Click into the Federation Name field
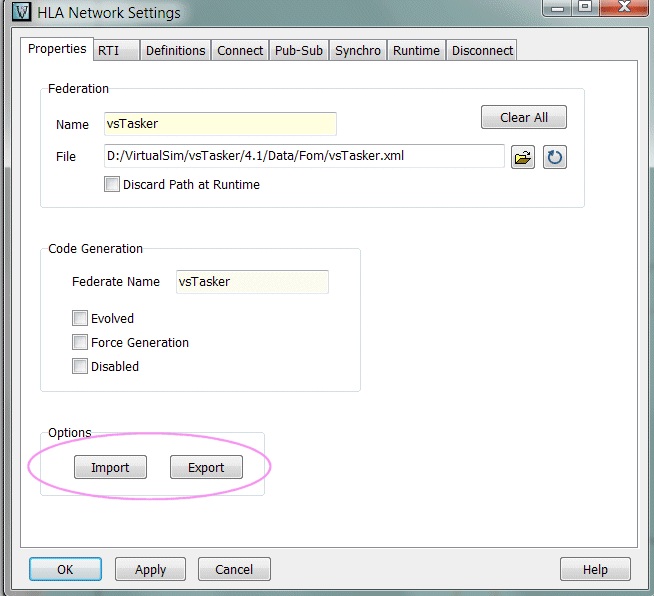Screen dimensions: 654x596 click(x=220, y=124)
